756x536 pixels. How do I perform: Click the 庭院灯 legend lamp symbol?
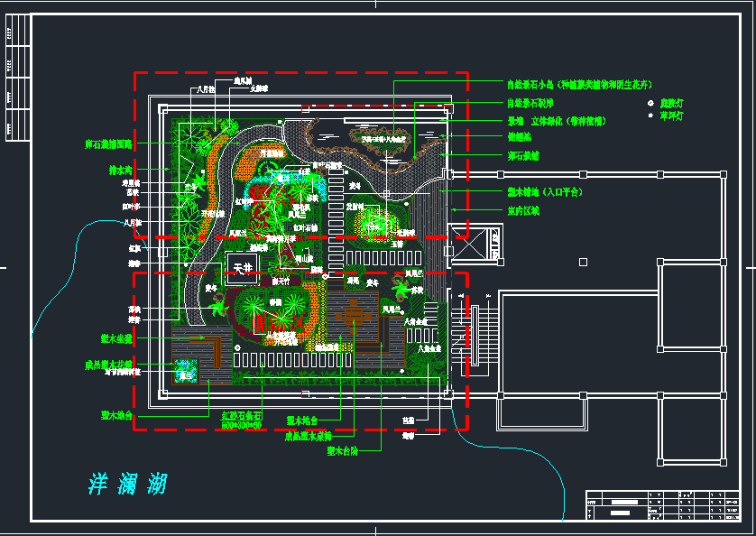(650, 103)
